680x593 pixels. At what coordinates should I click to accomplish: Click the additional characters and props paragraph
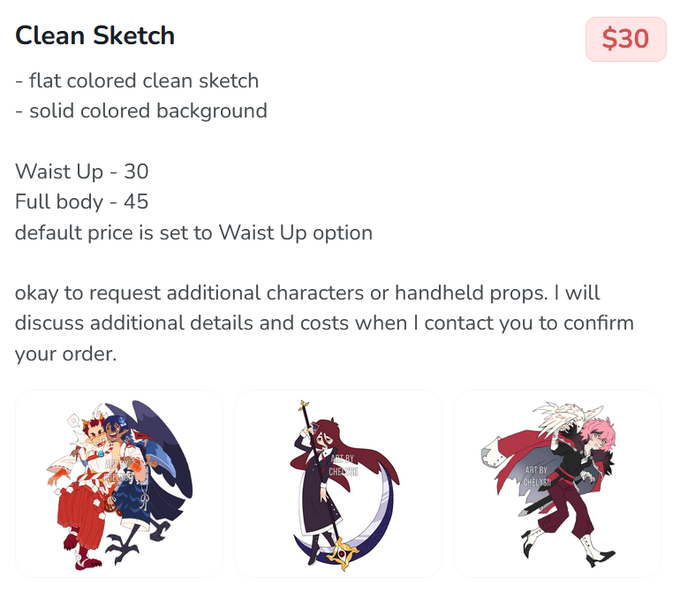(x=324, y=323)
